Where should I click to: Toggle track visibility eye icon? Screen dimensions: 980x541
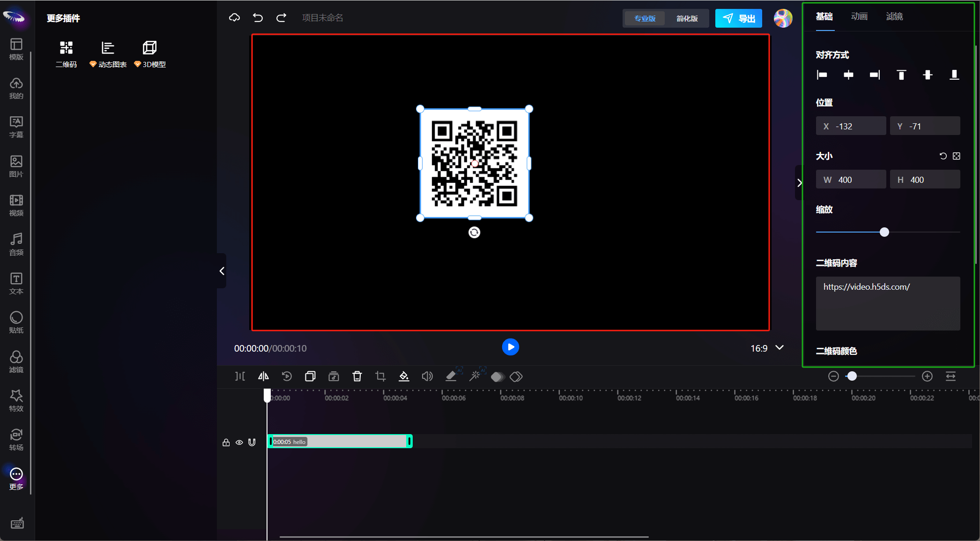[x=239, y=442]
